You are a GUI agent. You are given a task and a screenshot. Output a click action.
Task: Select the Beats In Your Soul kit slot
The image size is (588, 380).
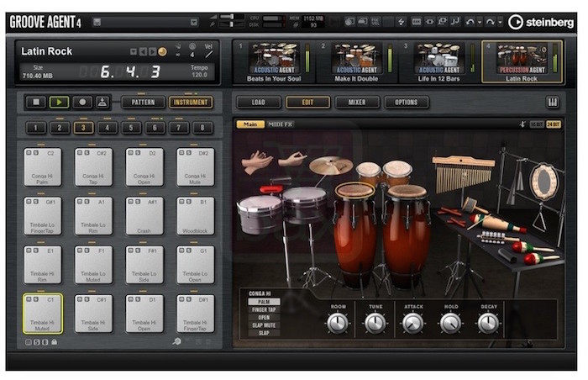pyautogui.click(x=274, y=62)
